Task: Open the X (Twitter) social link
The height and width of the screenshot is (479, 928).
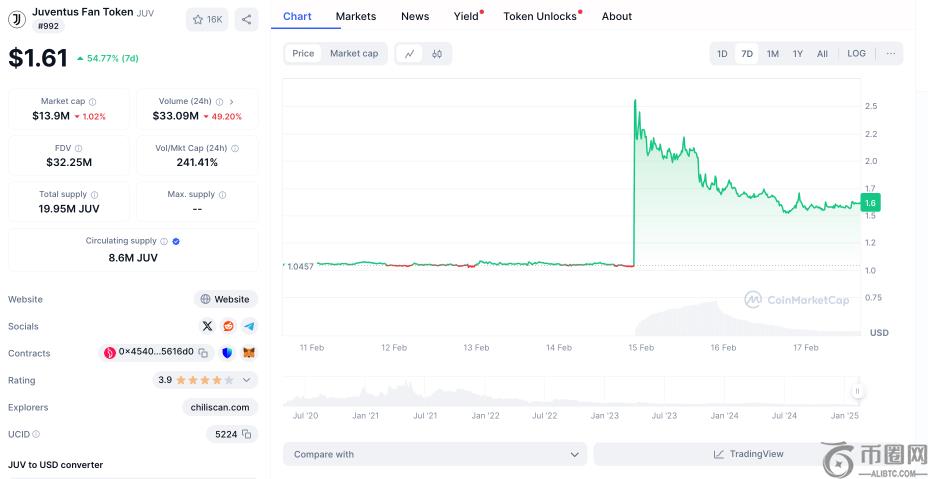Action: click(x=207, y=326)
